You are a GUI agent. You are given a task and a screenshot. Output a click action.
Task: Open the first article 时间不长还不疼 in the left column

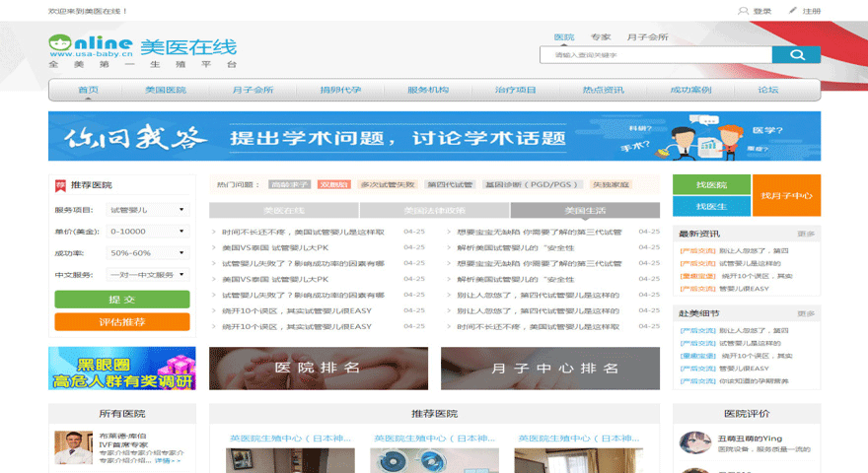click(x=303, y=233)
